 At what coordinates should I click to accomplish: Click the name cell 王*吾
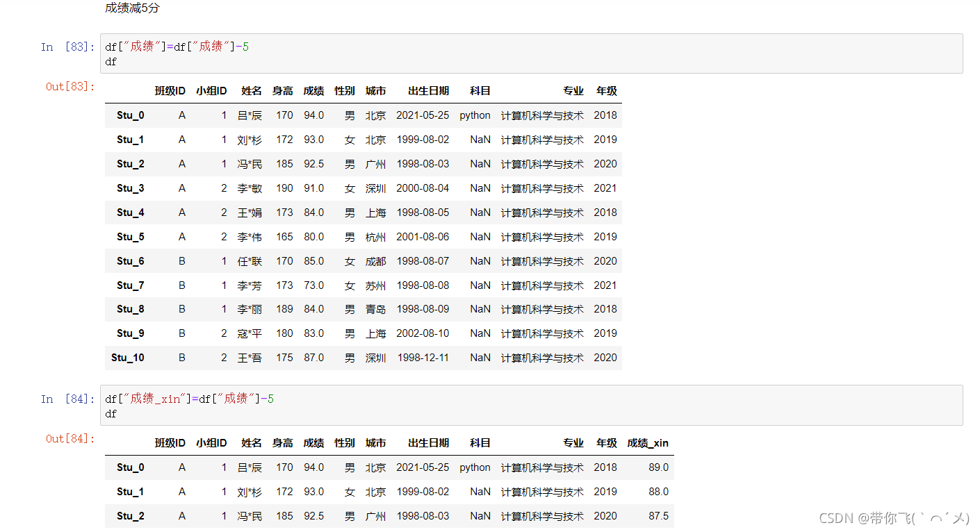coord(250,358)
